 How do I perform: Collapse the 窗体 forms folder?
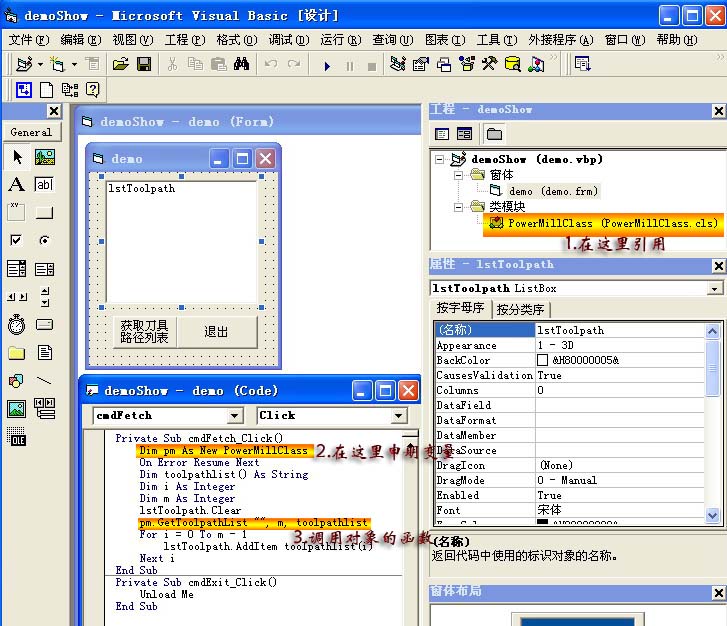coord(458,175)
